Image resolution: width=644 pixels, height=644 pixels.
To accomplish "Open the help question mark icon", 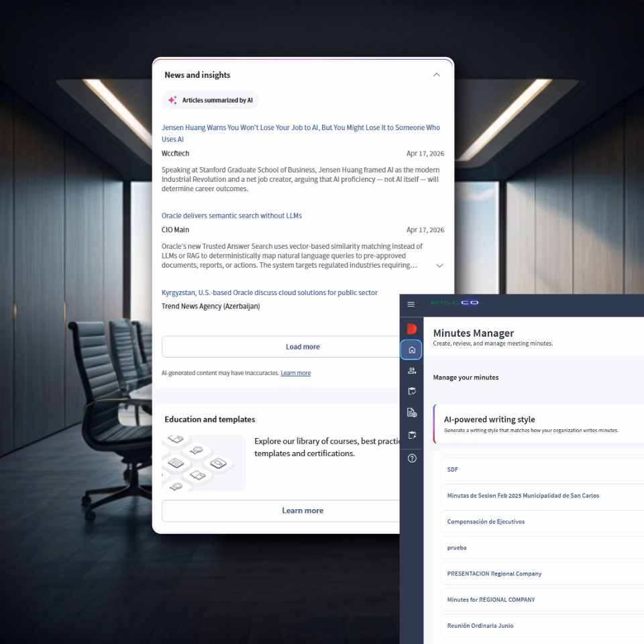I will [412, 458].
